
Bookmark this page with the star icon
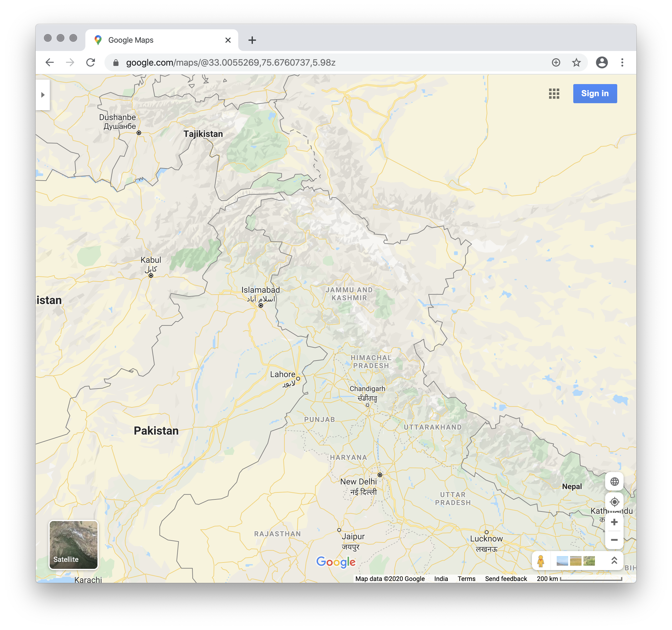pos(576,62)
